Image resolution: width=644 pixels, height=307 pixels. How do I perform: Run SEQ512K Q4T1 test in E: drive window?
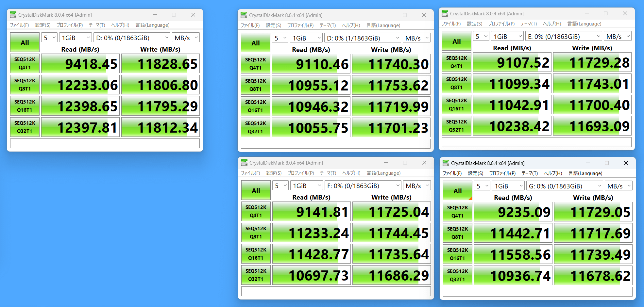(457, 62)
